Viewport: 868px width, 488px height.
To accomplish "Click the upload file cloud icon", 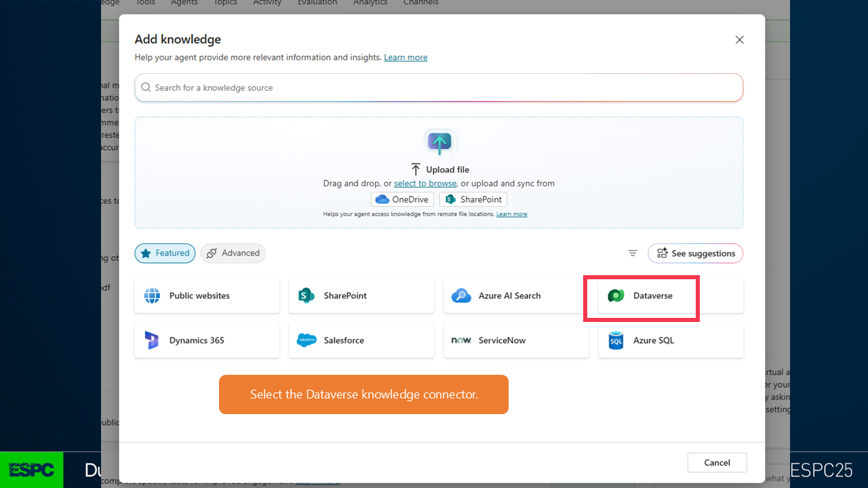I will click(439, 143).
